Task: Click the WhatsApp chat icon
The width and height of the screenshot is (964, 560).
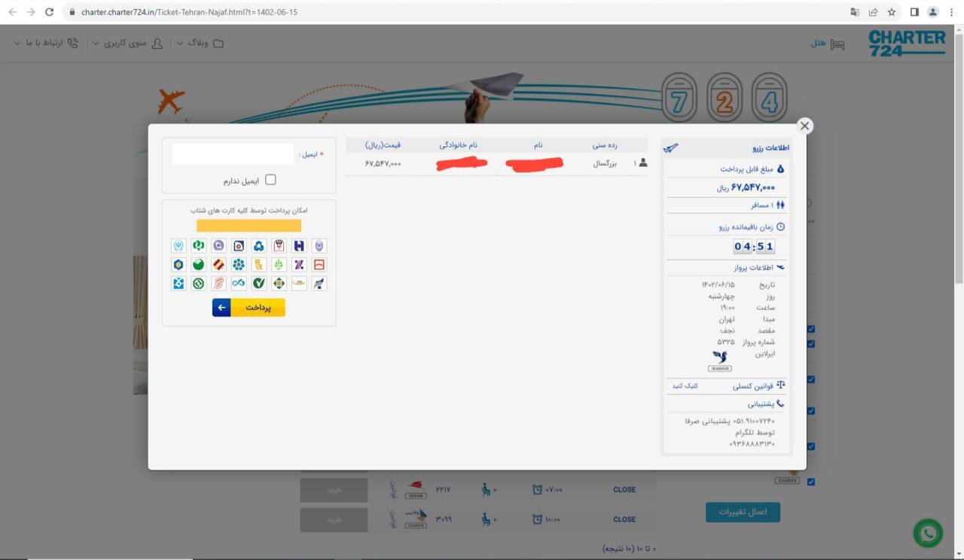Action: point(928,533)
